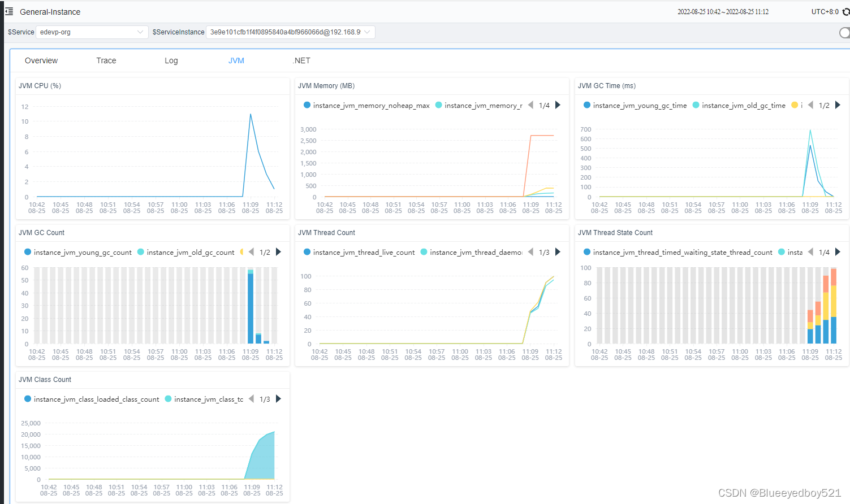Go to next legend page in JVM Memory
Image resolution: width=850 pixels, height=504 pixels.
coord(558,105)
